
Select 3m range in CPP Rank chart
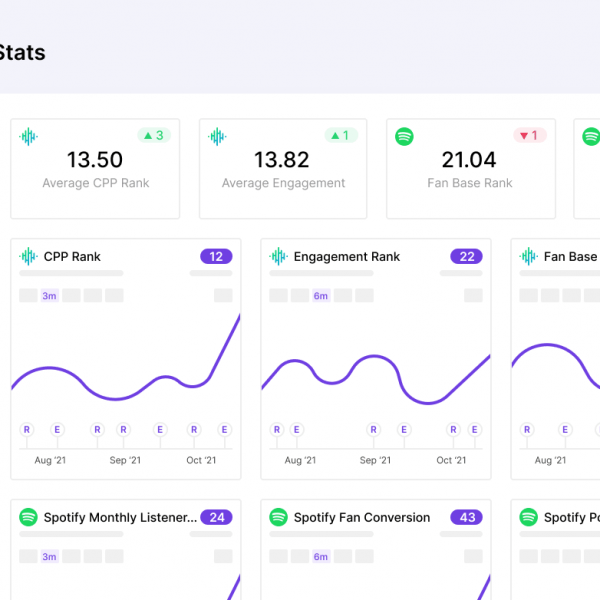(49, 296)
